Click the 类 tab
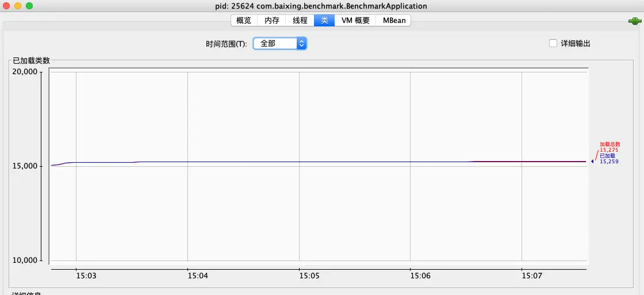The image size is (644, 295). pos(324,21)
